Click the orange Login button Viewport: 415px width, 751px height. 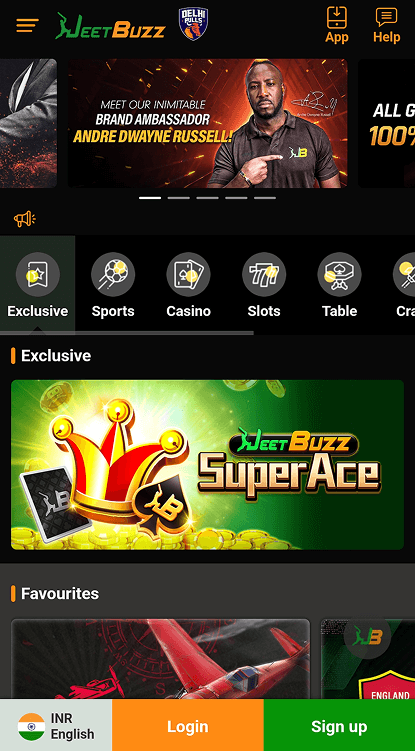(x=188, y=725)
